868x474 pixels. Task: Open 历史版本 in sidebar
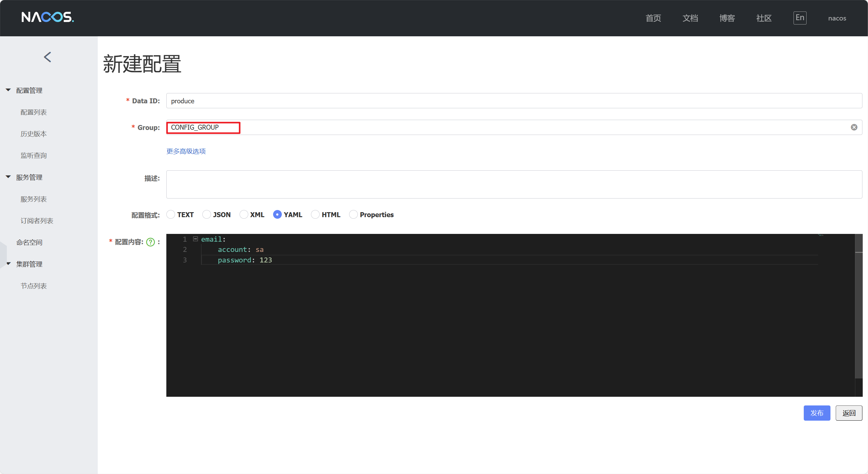34,134
